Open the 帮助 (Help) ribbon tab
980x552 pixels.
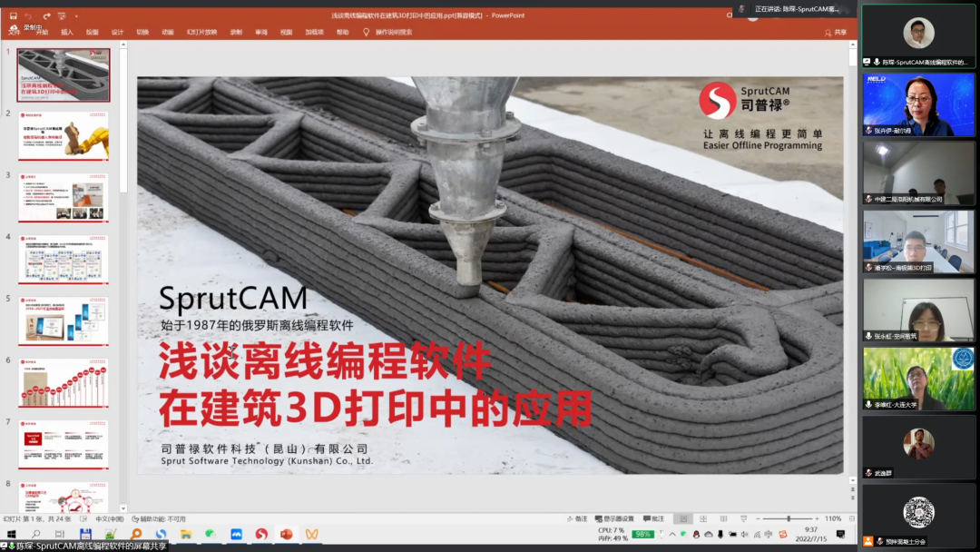pos(342,32)
